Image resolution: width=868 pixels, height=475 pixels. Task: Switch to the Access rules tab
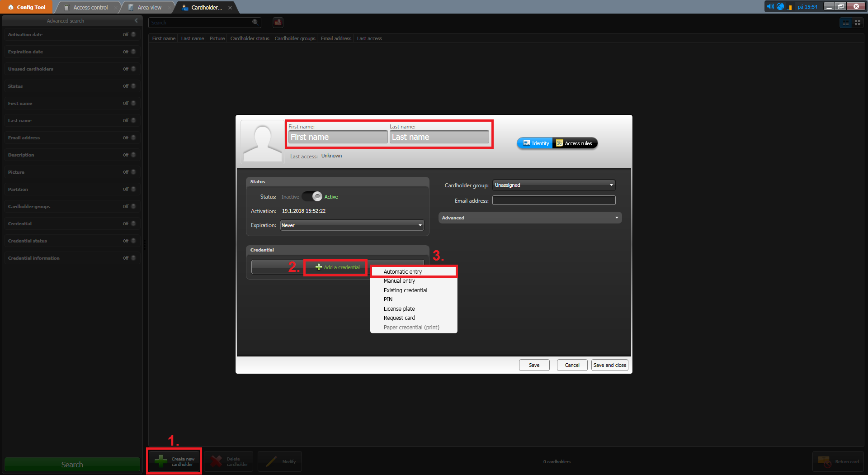click(574, 143)
